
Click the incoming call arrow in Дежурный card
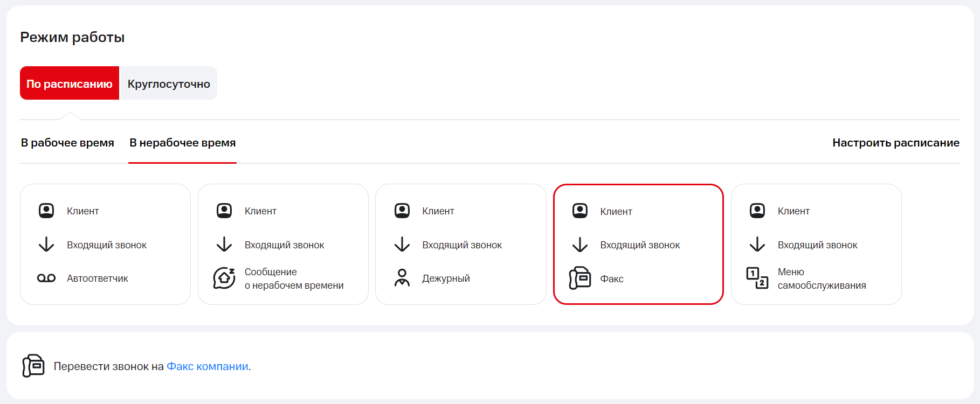tap(402, 245)
